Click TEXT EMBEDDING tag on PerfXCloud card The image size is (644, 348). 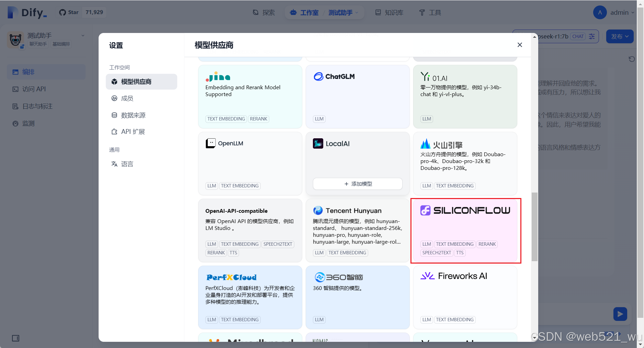(240, 320)
